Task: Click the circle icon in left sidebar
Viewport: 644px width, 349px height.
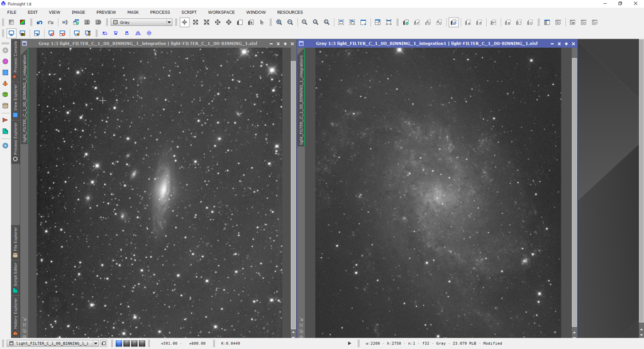Action: coord(5,50)
